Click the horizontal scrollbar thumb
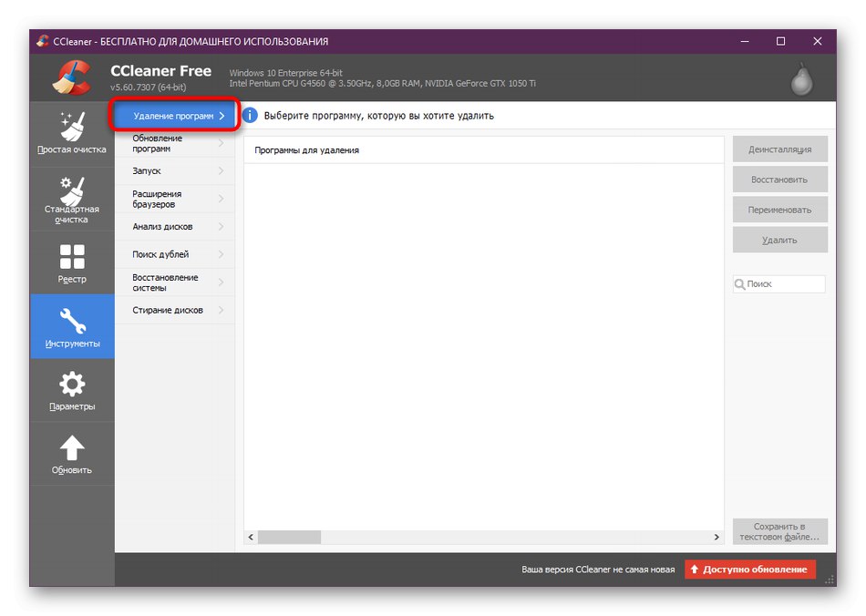The width and height of the screenshot is (866, 616). point(289,537)
